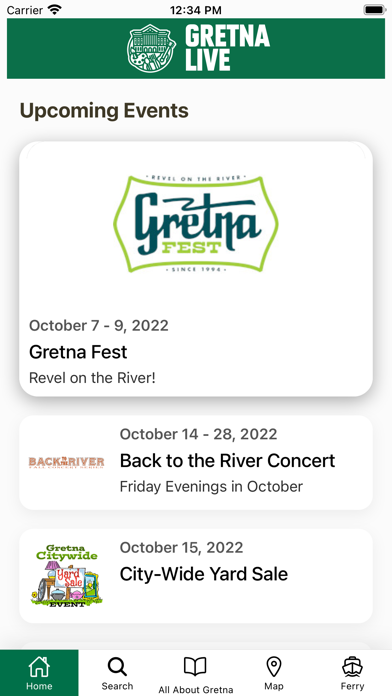392x696 pixels.
Task: Tap the Gretna Citywide Yard Sale thumbnail
Action: click(x=67, y=576)
